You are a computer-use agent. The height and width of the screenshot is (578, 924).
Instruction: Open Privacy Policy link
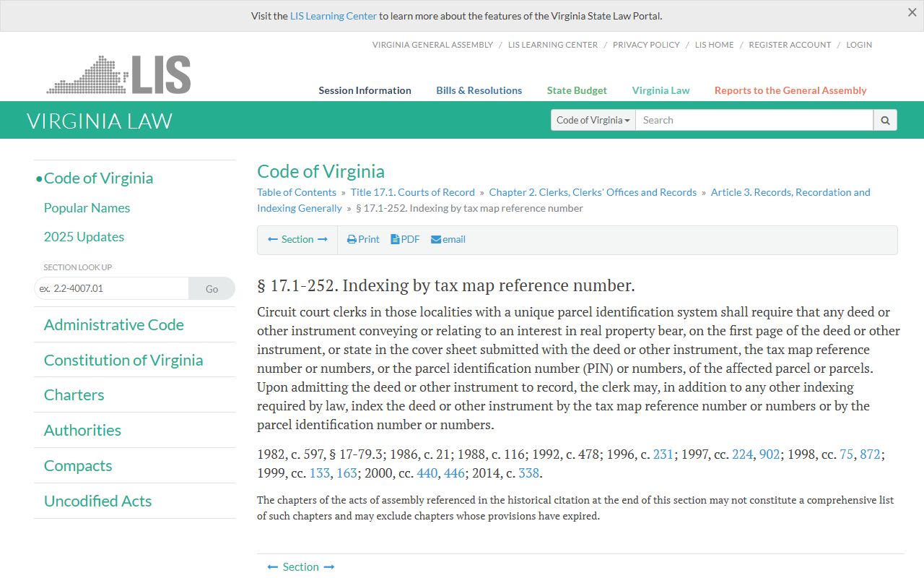pyautogui.click(x=646, y=45)
